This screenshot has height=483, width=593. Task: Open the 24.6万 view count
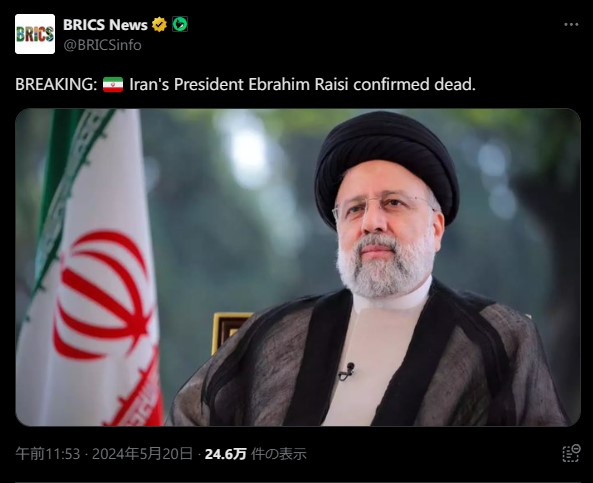(225, 454)
